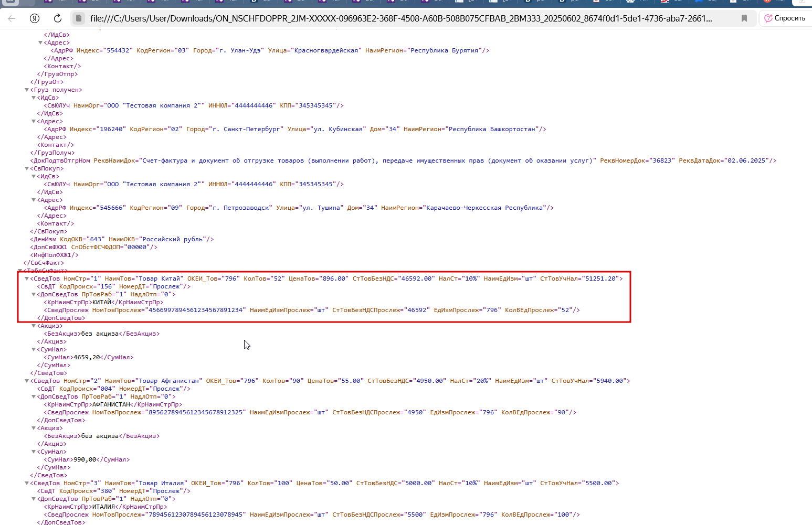The width and height of the screenshot is (812, 525).
Task: Click the СвДТ line with КодПроисх 004
Action: pos(114,389)
